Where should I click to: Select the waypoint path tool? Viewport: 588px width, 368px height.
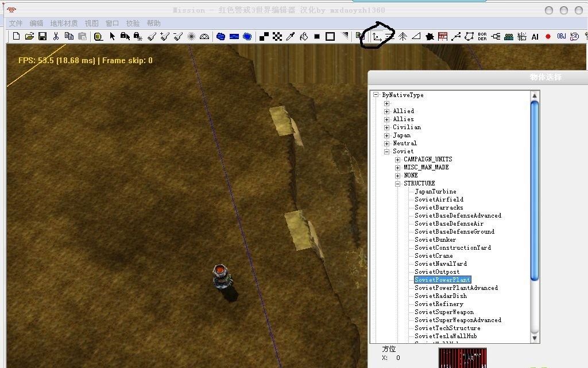(456, 36)
